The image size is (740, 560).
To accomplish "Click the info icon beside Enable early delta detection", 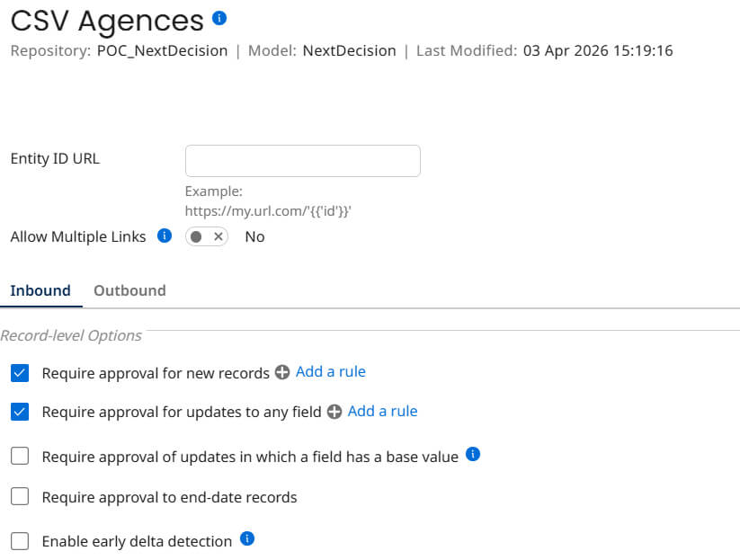I will click(x=246, y=539).
